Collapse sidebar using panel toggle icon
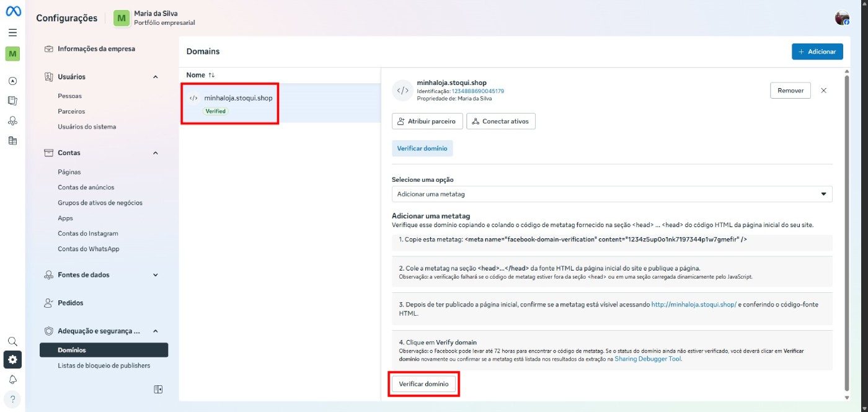The height and width of the screenshot is (412, 868). 159,389
